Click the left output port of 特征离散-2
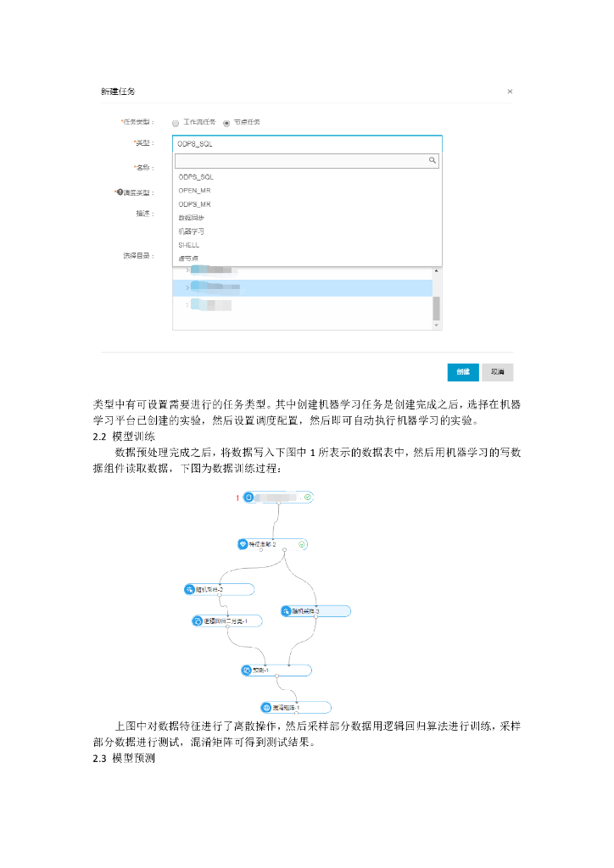614x868 pixels. pos(260,549)
